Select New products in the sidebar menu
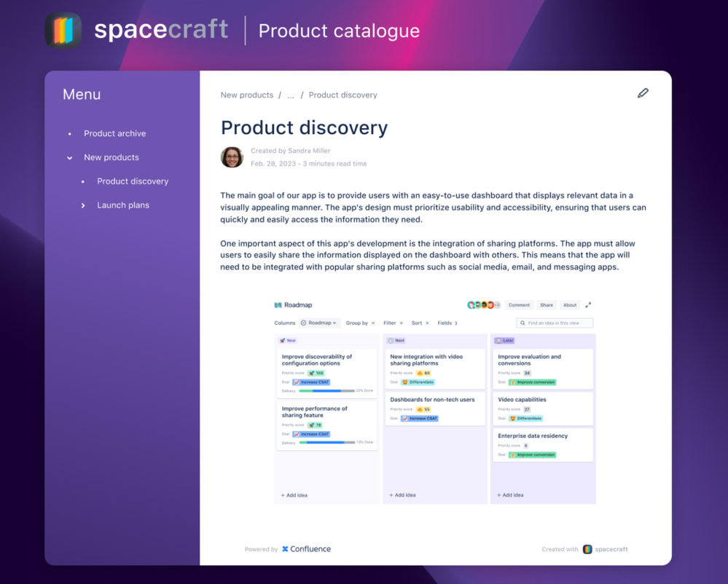 click(x=111, y=158)
